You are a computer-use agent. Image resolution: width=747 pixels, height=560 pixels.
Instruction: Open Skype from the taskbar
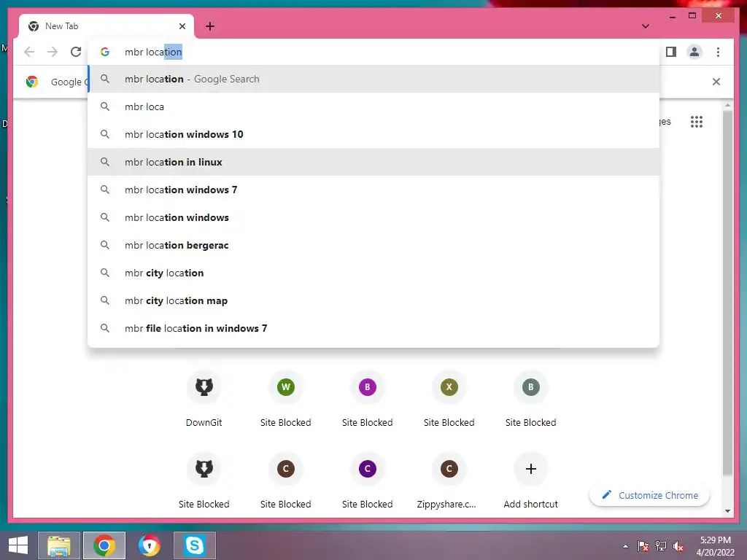click(194, 545)
